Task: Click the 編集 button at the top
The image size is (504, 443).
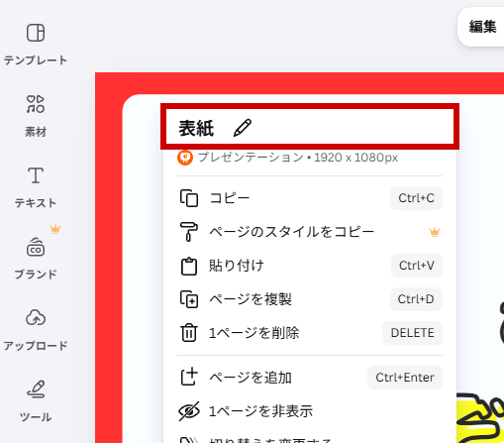Action: (x=482, y=27)
